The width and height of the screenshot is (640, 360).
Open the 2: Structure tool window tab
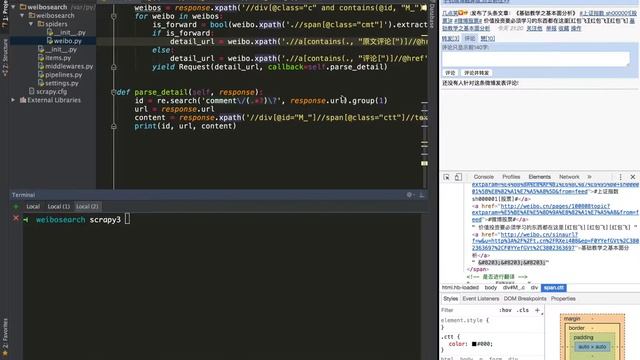click(x=5, y=58)
